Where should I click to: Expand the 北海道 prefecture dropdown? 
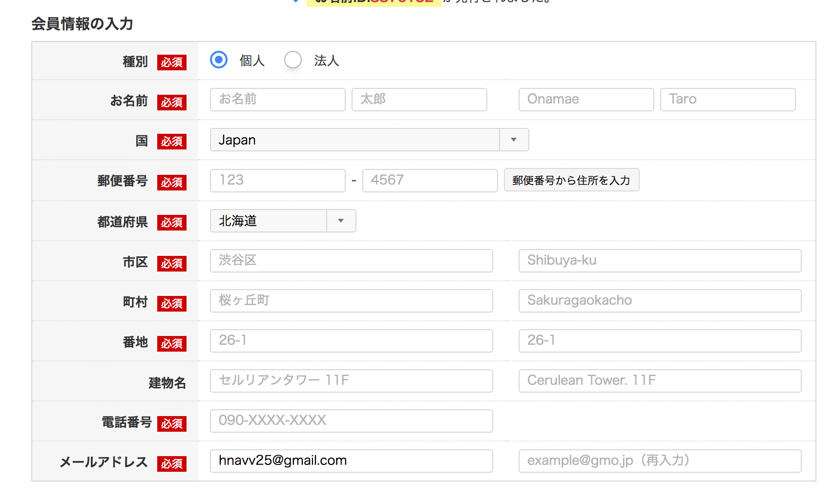pos(283,221)
